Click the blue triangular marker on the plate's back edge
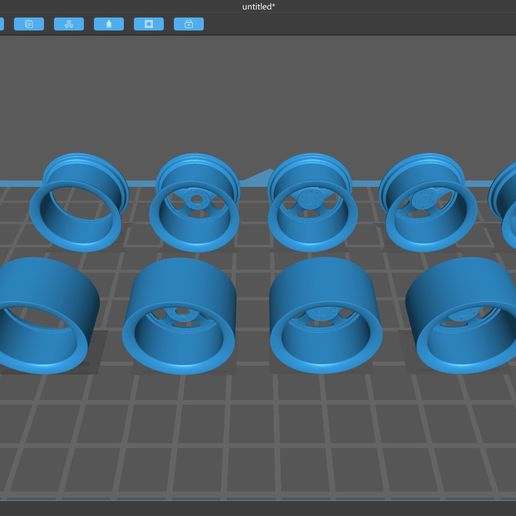 tap(258, 177)
